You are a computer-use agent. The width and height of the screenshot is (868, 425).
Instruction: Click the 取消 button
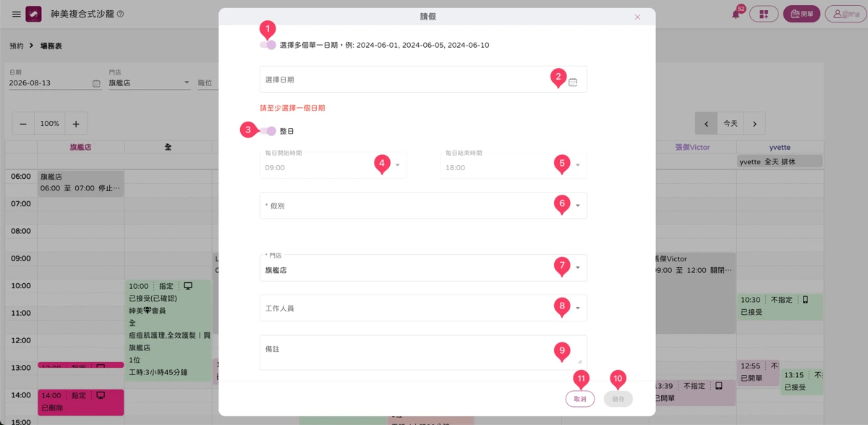pyautogui.click(x=580, y=399)
